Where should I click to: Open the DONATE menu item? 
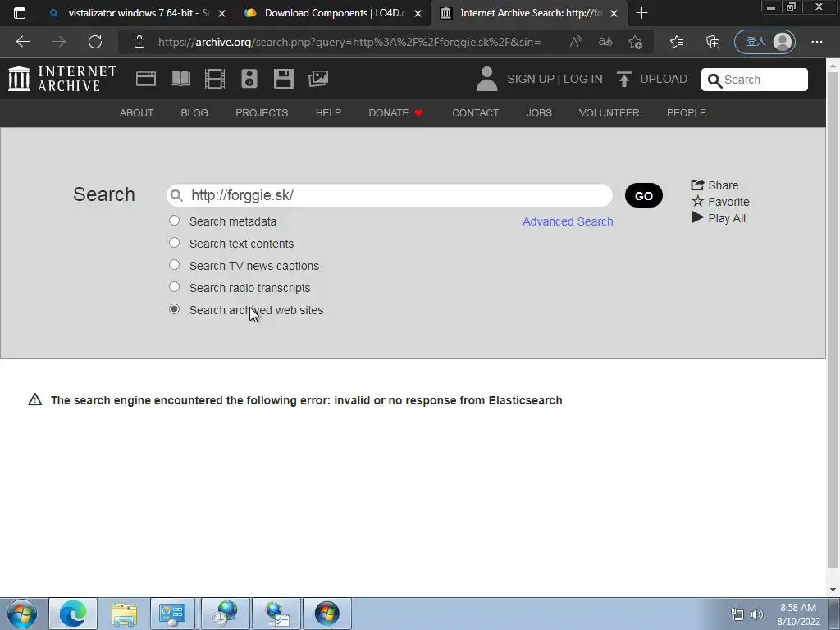point(395,113)
